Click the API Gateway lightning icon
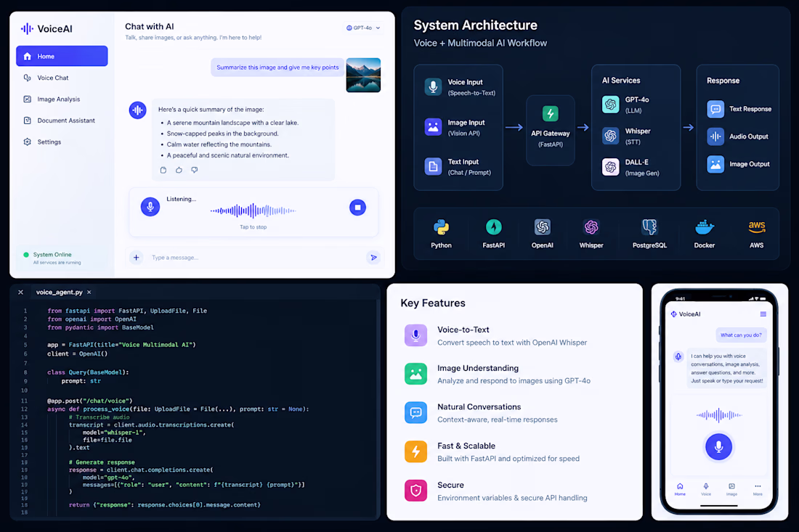 [x=551, y=113]
